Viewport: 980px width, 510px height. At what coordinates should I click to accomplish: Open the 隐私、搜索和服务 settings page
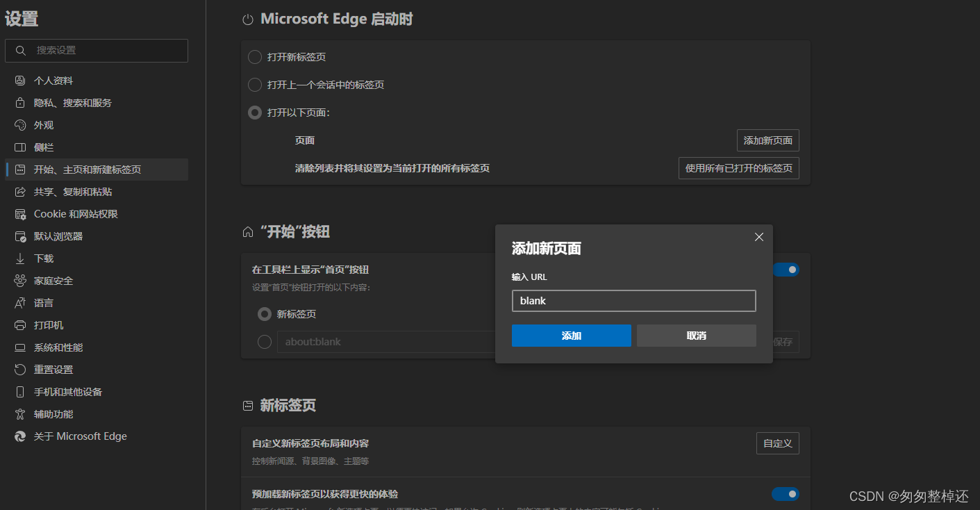coord(97,103)
